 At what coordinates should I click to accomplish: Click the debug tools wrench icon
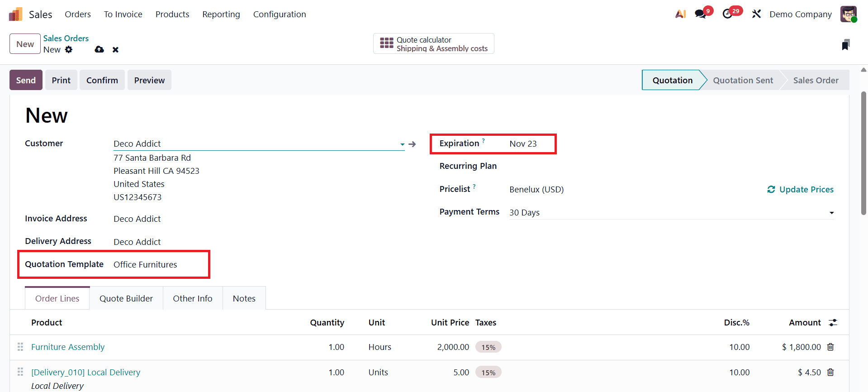(756, 14)
